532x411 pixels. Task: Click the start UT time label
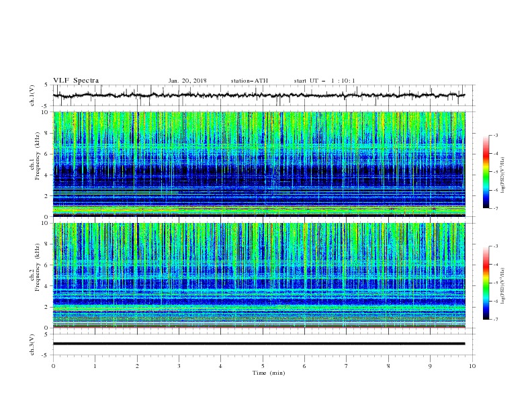[324, 81]
